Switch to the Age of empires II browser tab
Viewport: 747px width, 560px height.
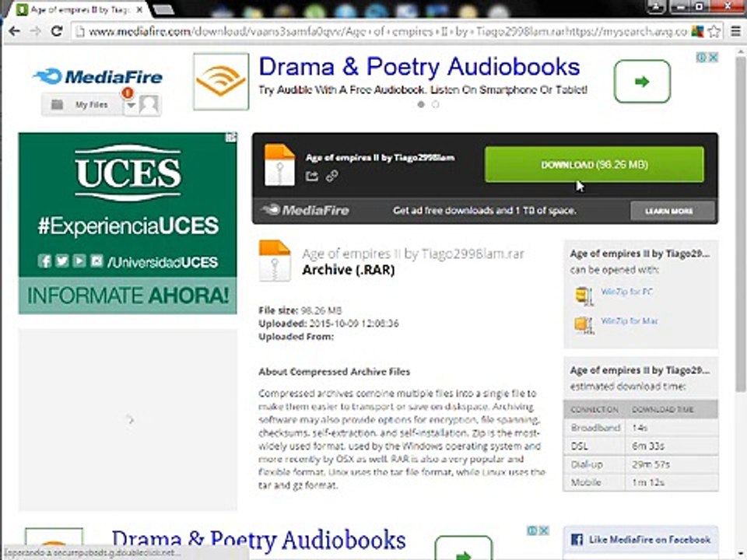[80, 9]
